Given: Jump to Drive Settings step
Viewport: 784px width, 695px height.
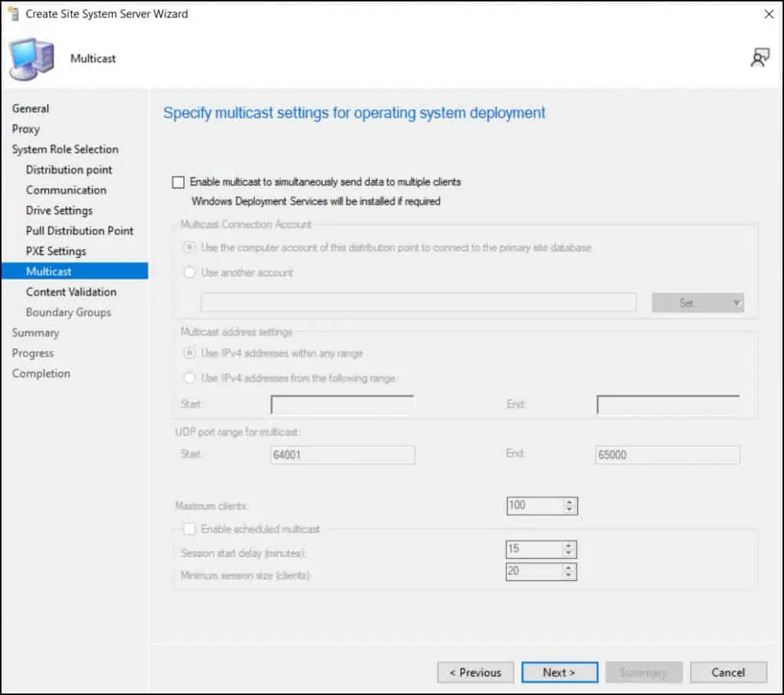Looking at the screenshot, I should click(x=59, y=210).
